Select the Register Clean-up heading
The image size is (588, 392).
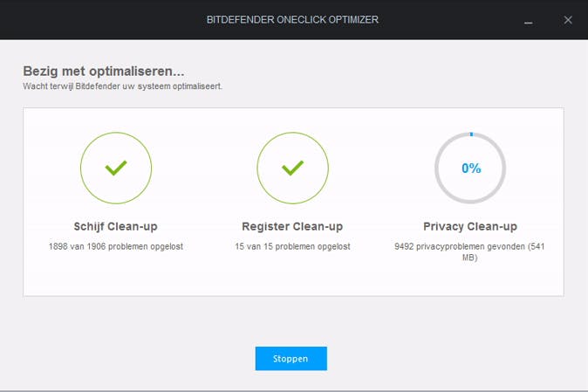coord(292,226)
